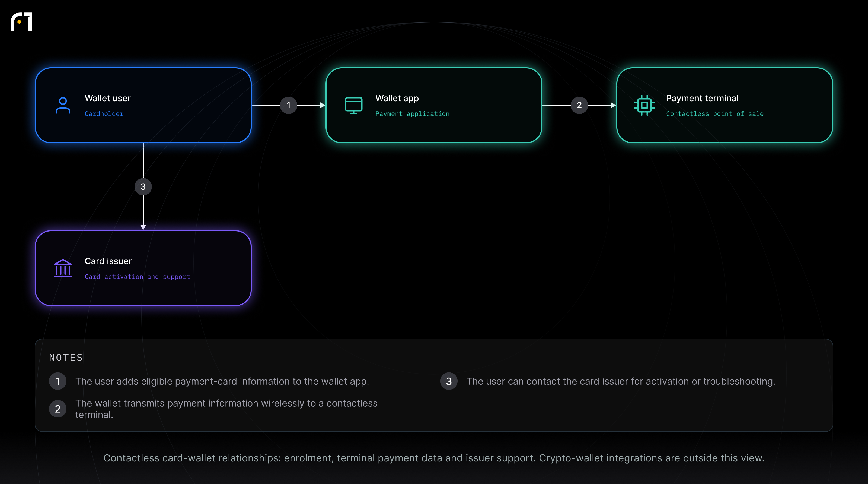The image size is (868, 484).
Task: Click the Wallet app monitor icon
Action: [x=353, y=105]
